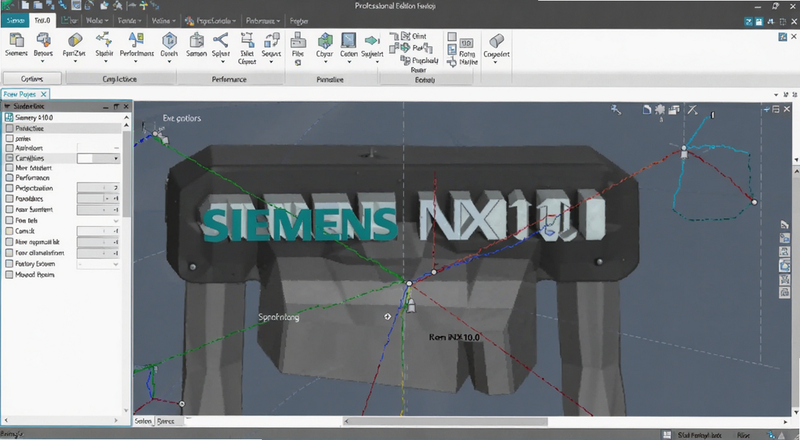
Task: Select the Cbyar green cube icon
Action: point(324,40)
